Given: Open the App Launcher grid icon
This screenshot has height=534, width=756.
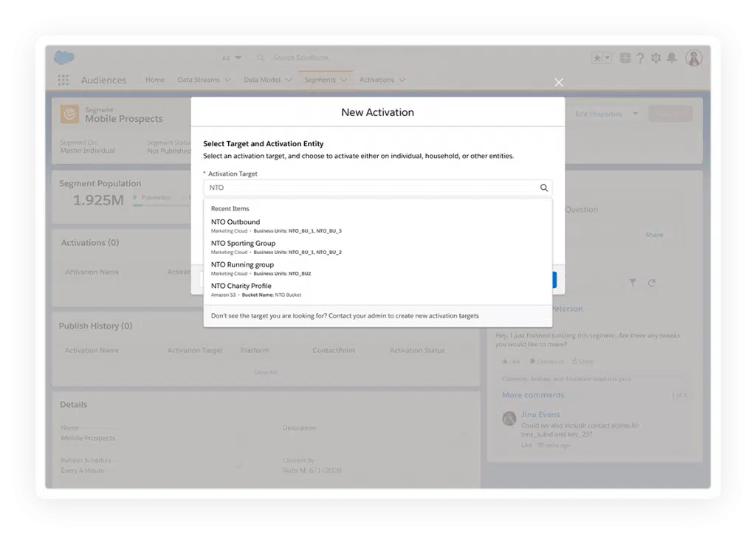Looking at the screenshot, I should 63,80.
